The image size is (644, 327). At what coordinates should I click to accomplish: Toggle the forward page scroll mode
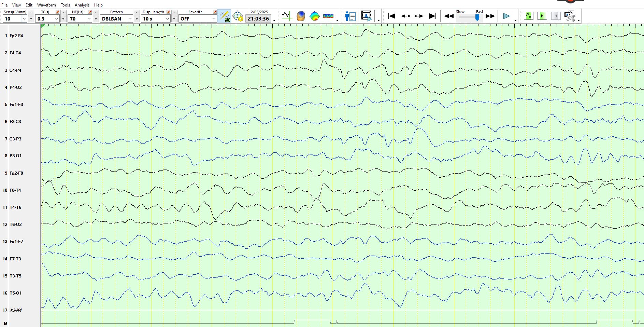pos(542,16)
